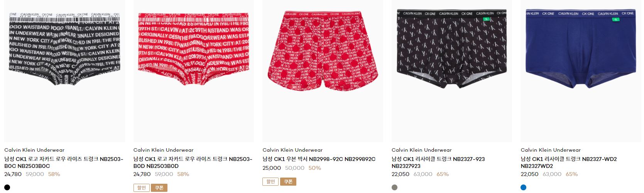
Task: Open the black logo jacquard trunk image
Action: coord(64,71)
